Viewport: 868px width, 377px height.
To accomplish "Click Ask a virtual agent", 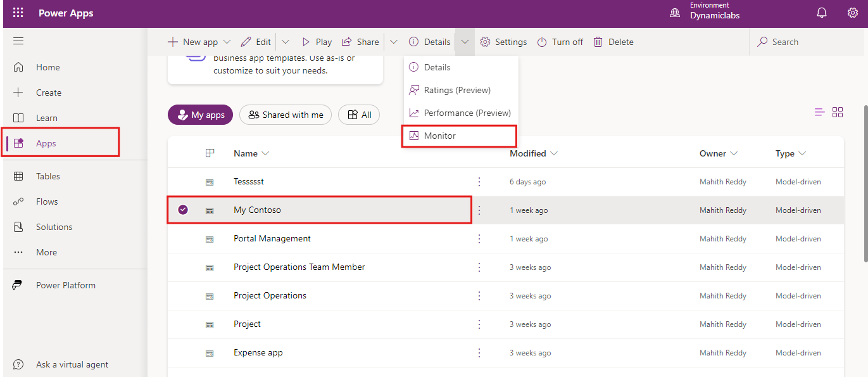I will click(x=72, y=364).
